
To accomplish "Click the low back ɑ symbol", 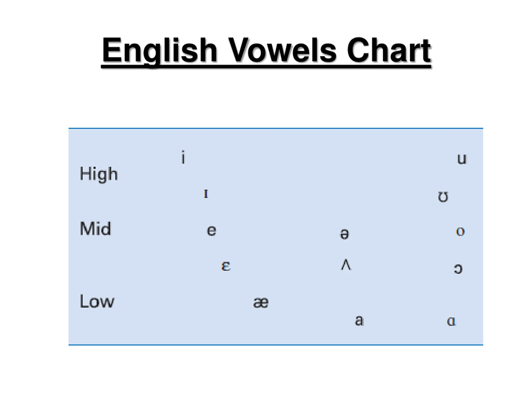I will coord(451,321).
